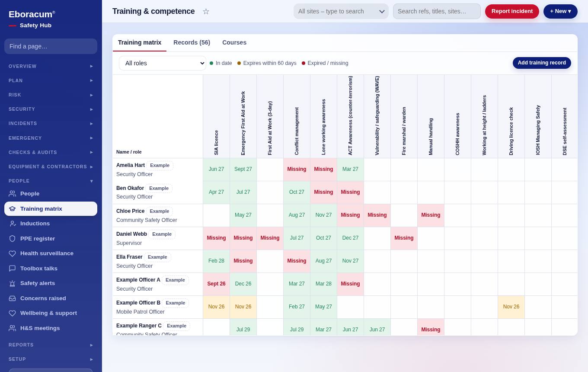Expand the Plan sidebar section

pyautogui.click(x=51, y=80)
